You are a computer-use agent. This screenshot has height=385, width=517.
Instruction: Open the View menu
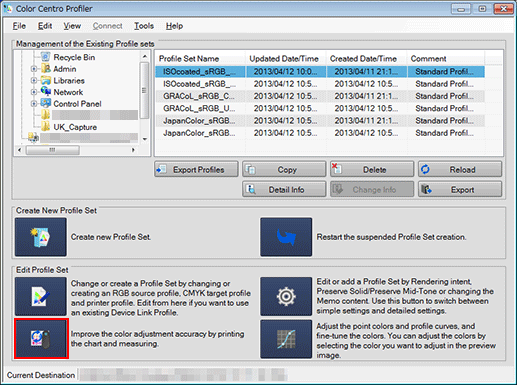click(x=72, y=26)
